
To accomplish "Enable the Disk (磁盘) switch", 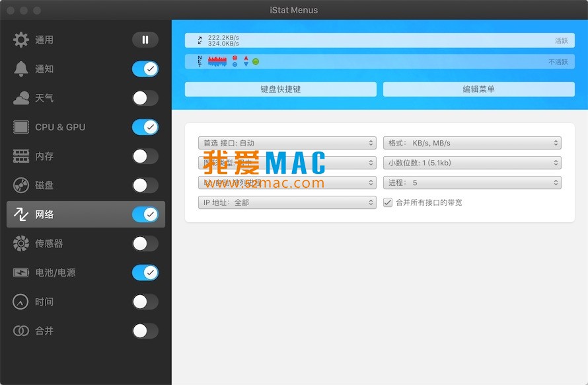I will (x=145, y=185).
